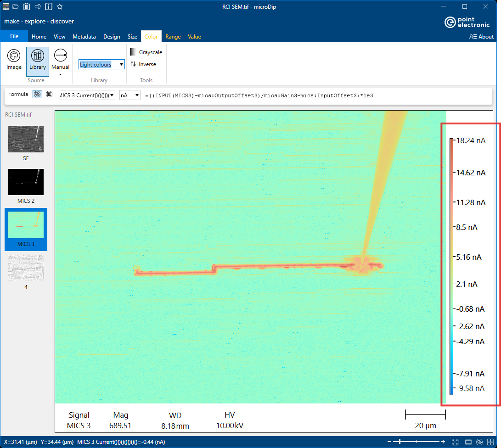501x448 pixels.
Task: Click the -9.58 nA scale label
Action: (470, 388)
